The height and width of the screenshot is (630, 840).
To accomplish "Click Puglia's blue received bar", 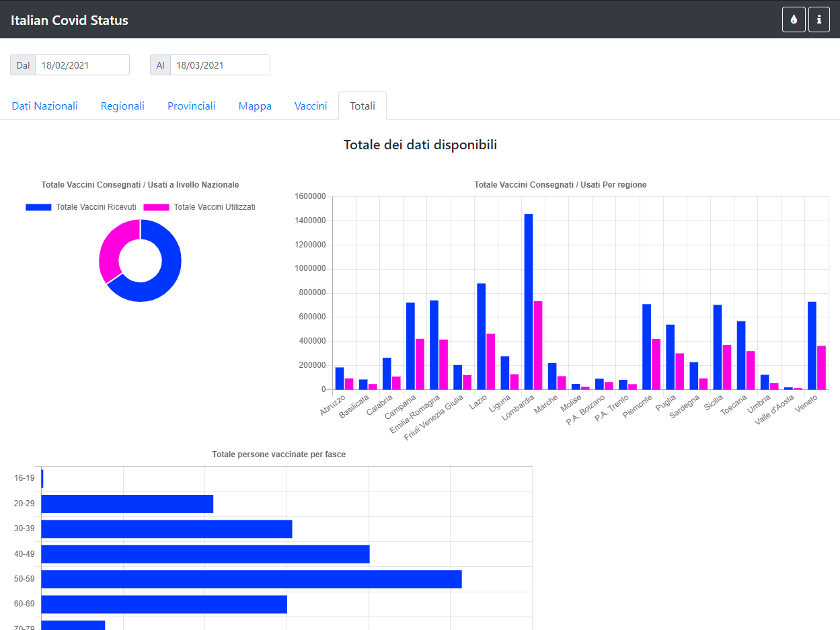I will (670, 357).
